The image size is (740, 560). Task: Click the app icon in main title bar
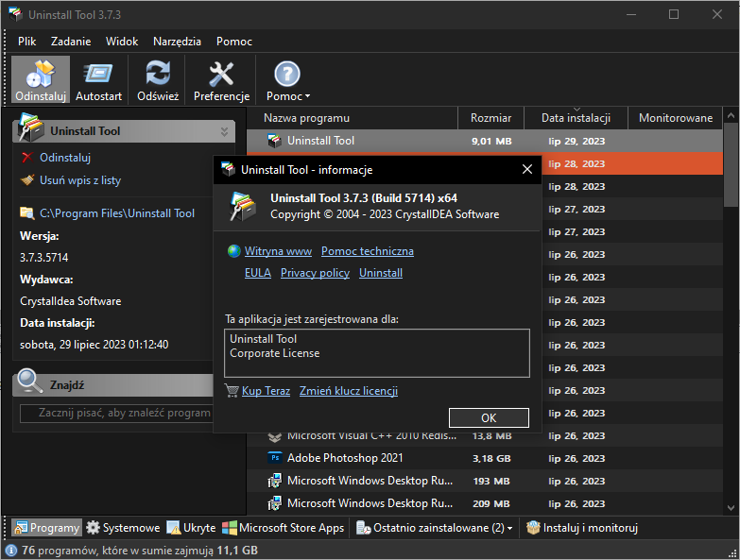click(15, 14)
